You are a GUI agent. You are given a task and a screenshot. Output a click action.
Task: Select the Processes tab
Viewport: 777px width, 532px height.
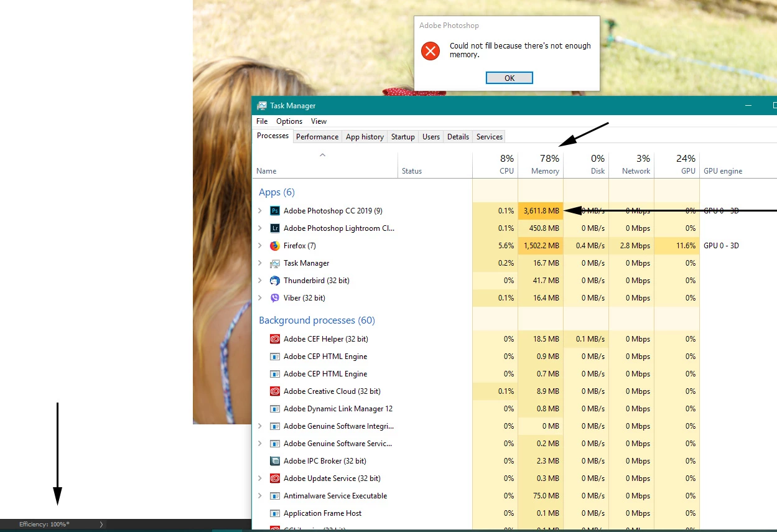[273, 136]
